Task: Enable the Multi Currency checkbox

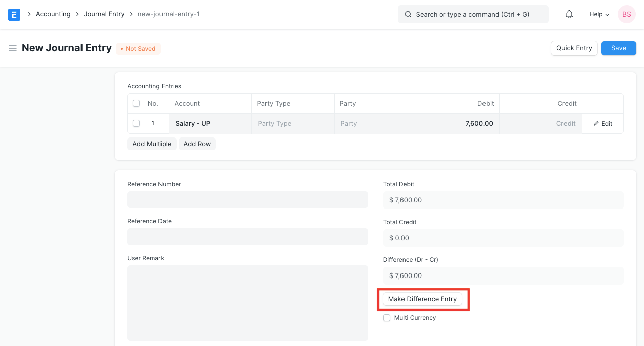Action: coord(387,318)
